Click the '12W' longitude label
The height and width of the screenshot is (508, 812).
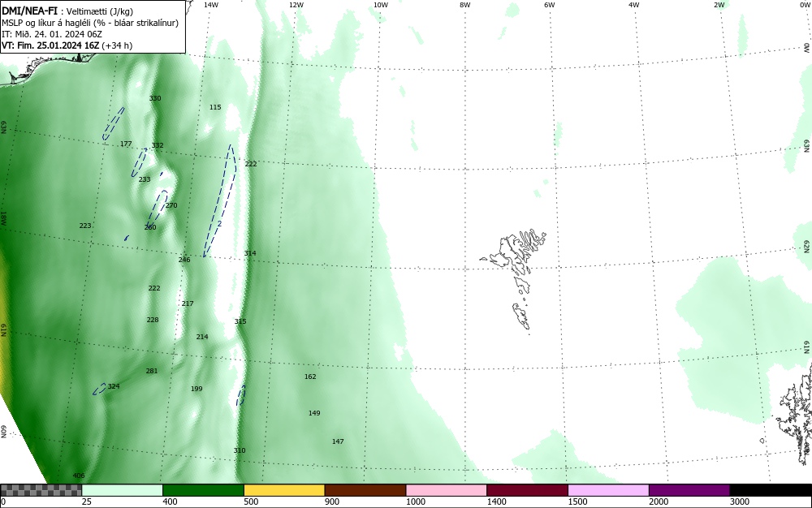tap(296, 5)
